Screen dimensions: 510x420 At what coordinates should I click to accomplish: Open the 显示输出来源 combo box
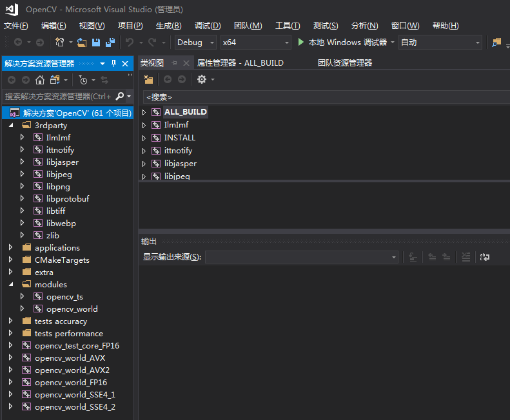[x=302, y=257]
